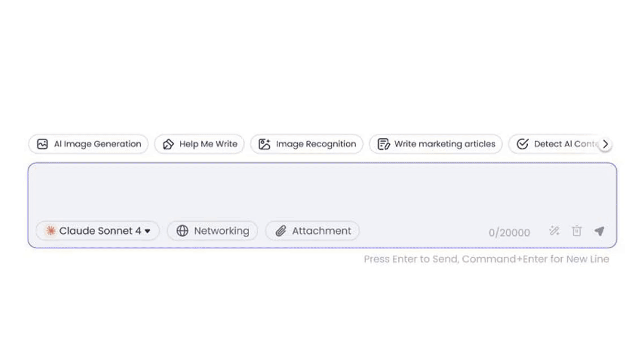
Task: Click the caret next to Claude Sonnet 4
Action: click(148, 231)
